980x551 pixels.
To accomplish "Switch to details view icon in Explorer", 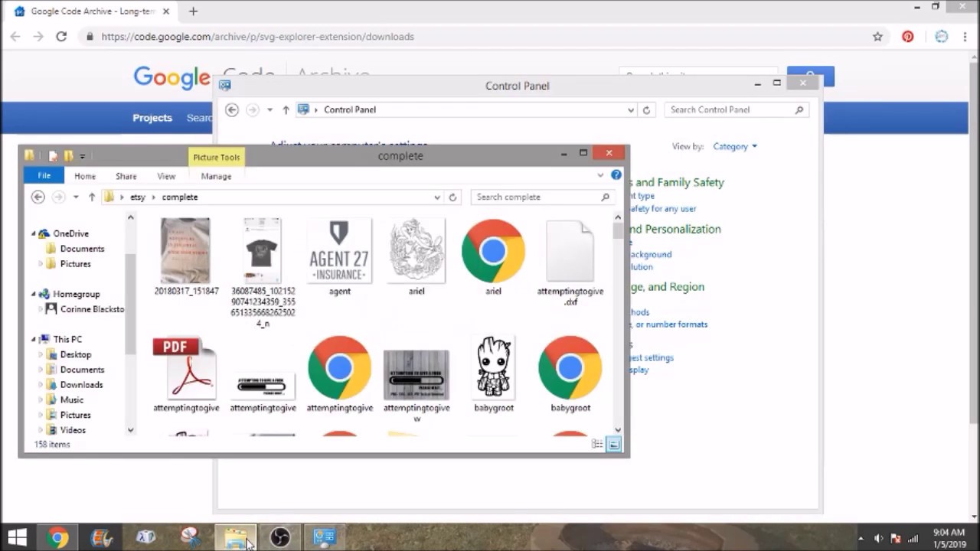I will (597, 444).
